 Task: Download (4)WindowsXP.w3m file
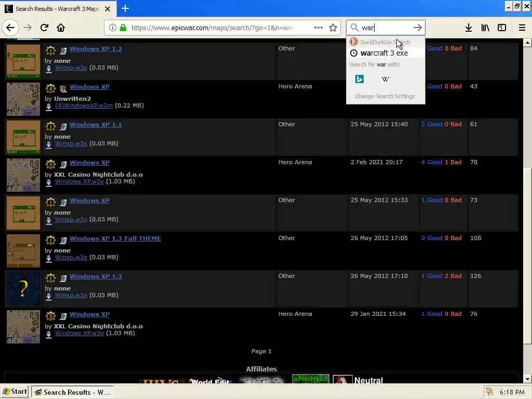point(84,105)
